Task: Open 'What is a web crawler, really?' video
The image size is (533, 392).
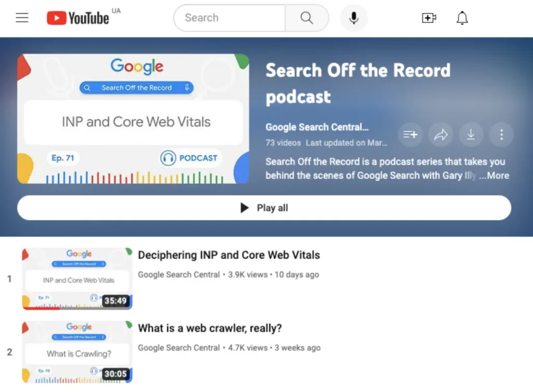Action: coord(210,328)
